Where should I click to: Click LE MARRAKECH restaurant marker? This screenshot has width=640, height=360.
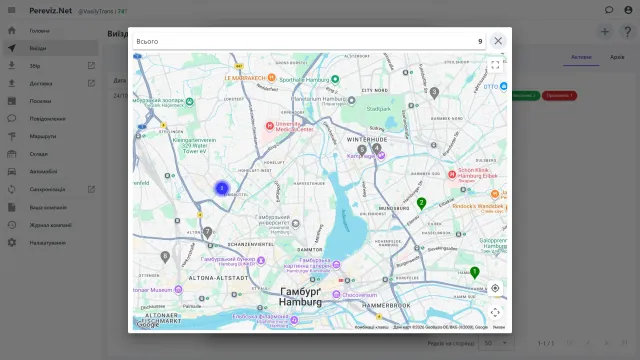point(271,77)
